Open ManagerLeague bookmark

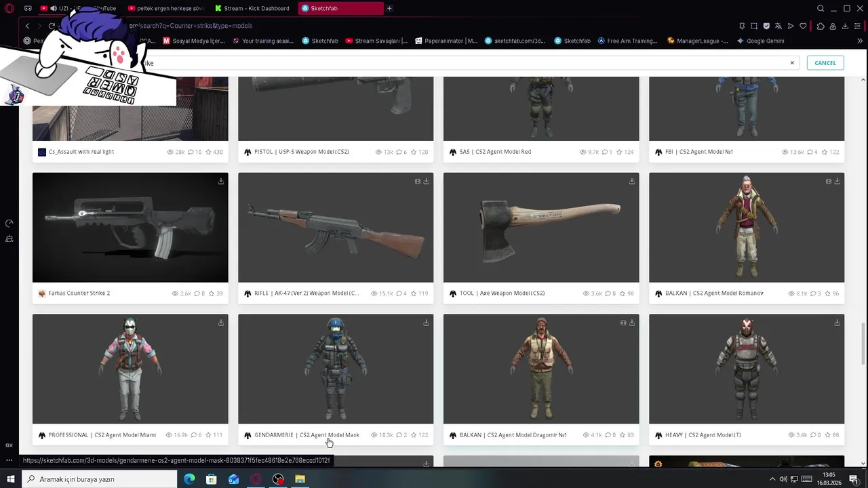(698, 41)
